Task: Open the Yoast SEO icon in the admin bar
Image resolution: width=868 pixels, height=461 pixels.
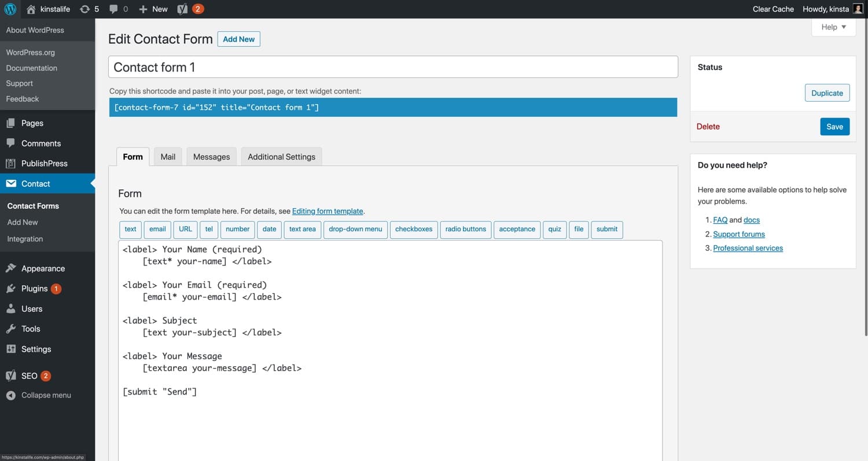Action: 182,9
